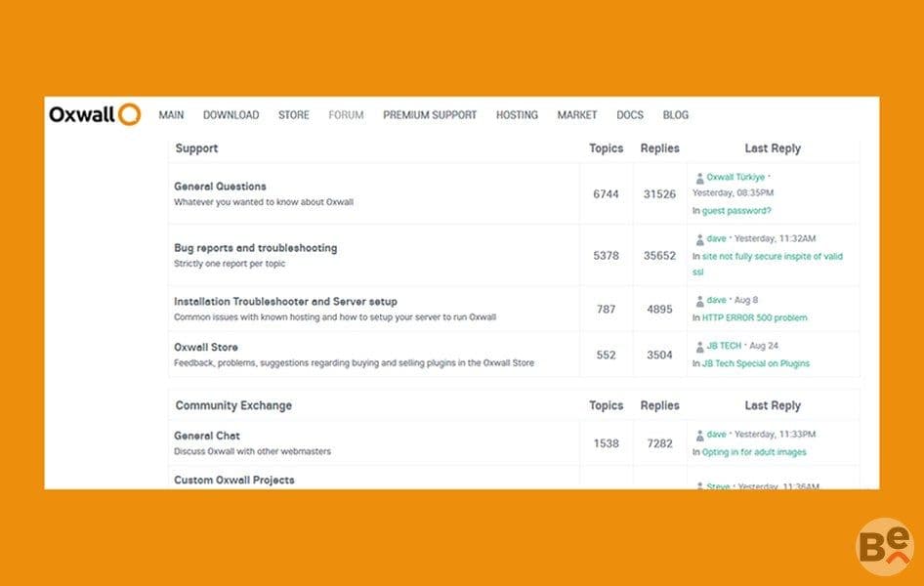Viewport: 924px width, 586px height.
Task: Click avatar icon beside JB TECH
Action: (699, 347)
